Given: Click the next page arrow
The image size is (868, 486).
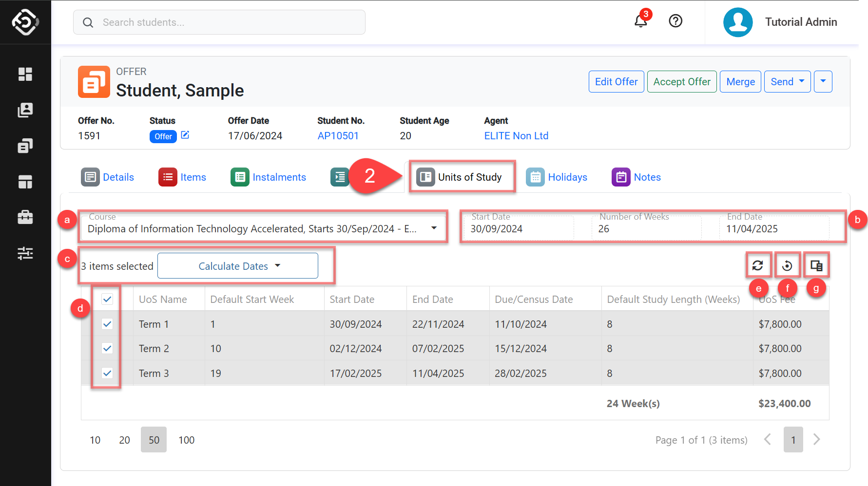Looking at the screenshot, I should coord(817,439).
